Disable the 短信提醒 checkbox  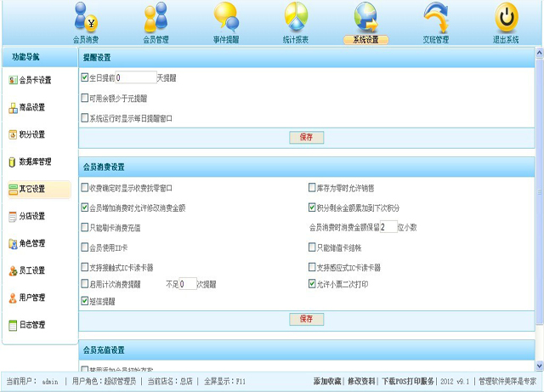[x=85, y=300]
